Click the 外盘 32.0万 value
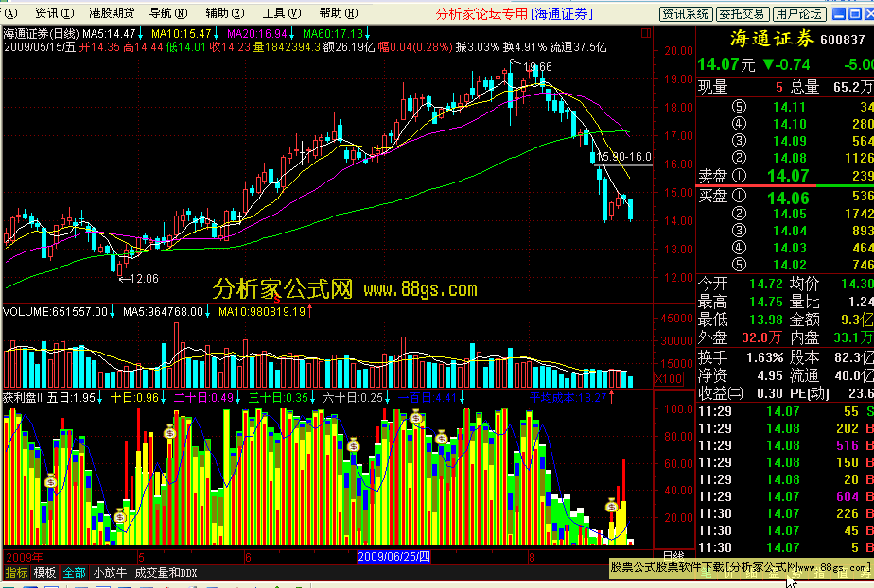The height and width of the screenshot is (588, 874). [x=761, y=337]
